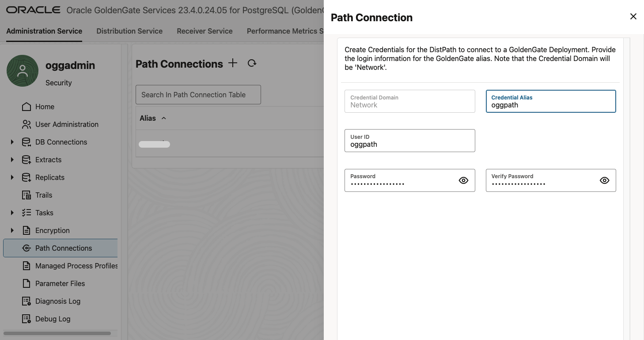
Task: Toggle the Alias column sort order
Action: pos(163,118)
